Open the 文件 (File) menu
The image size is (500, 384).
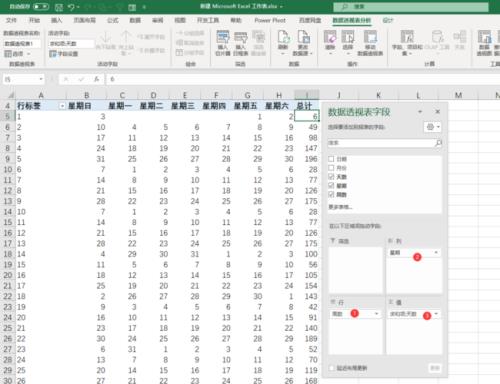point(11,20)
